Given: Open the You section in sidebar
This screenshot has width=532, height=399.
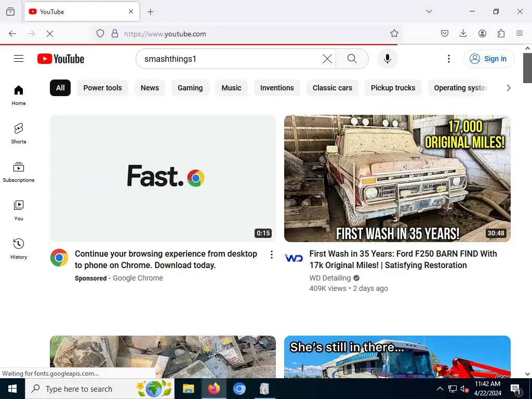Looking at the screenshot, I should tap(19, 211).
